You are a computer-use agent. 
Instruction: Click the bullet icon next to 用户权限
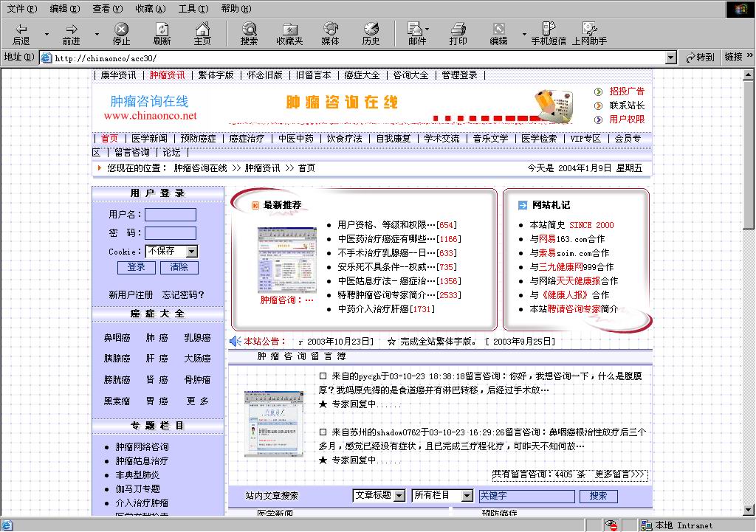pos(598,120)
